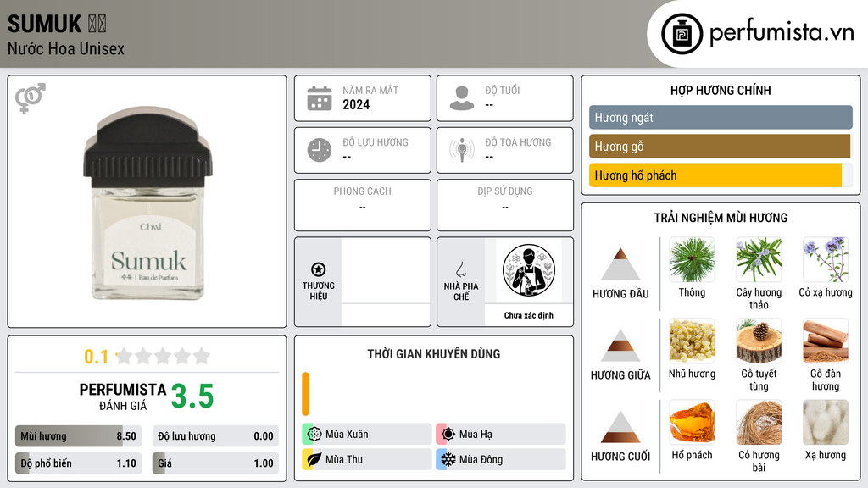Image resolution: width=868 pixels, height=488 pixels.
Task: Select the Xạ hương musk note image
Action: (826, 423)
